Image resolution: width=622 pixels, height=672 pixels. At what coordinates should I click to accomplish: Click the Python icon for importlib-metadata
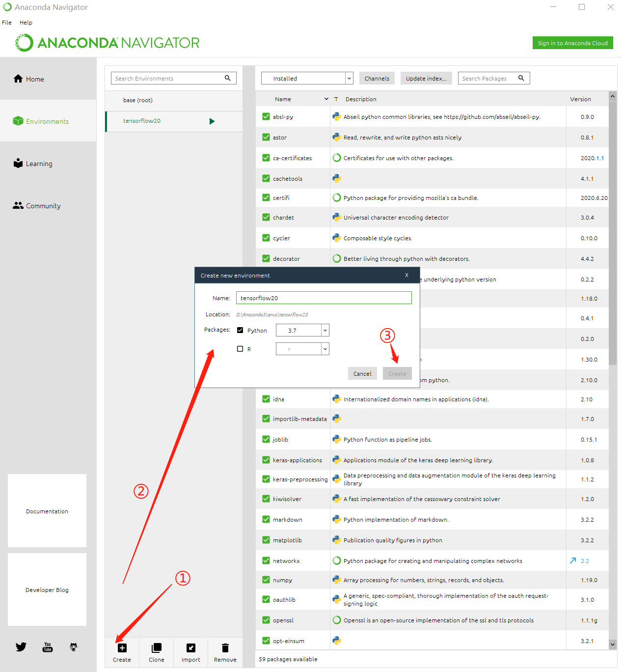coord(337,419)
